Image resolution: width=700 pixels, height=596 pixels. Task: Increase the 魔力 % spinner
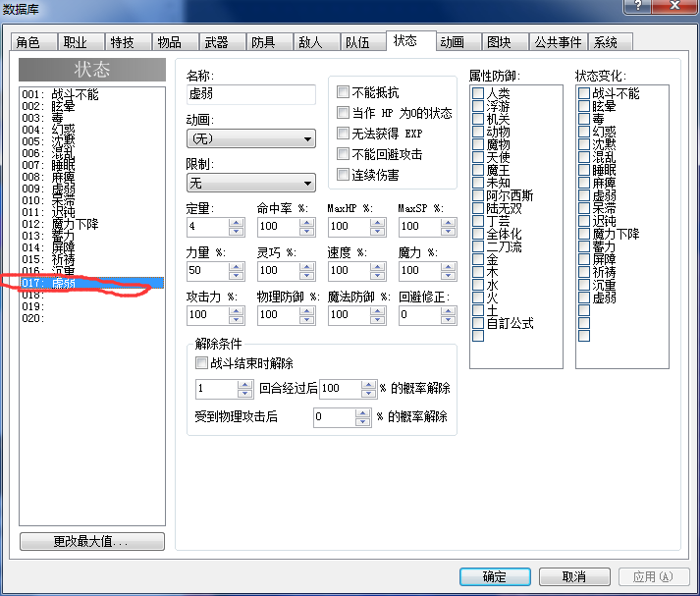click(449, 266)
